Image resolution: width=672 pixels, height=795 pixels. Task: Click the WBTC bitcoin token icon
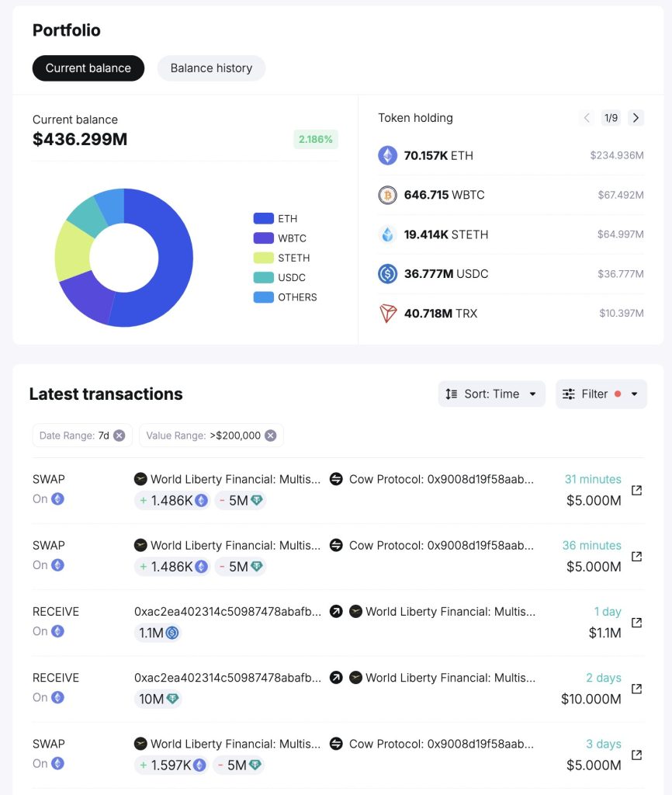click(387, 195)
